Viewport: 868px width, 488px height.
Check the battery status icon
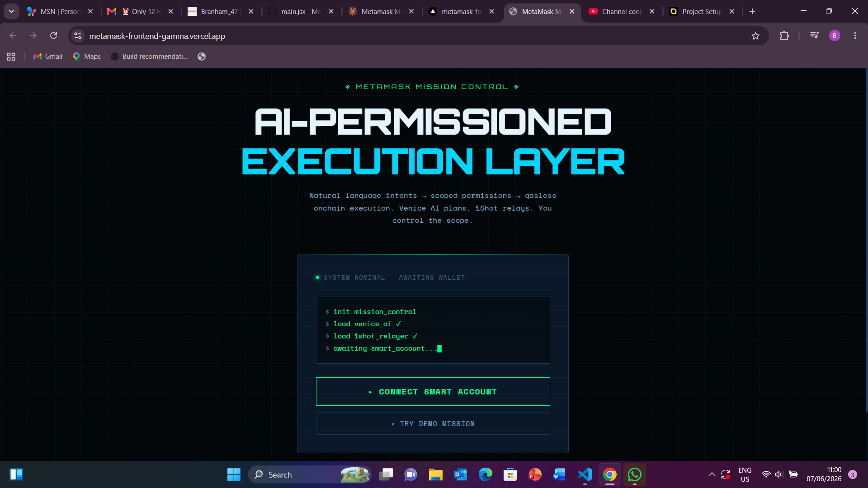click(x=793, y=474)
